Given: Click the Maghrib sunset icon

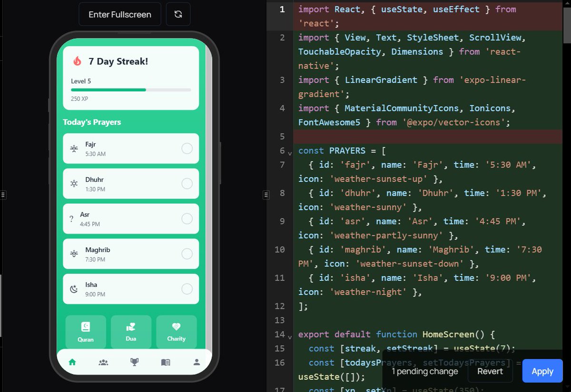Looking at the screenshot, I should click(x=74, y=254).
